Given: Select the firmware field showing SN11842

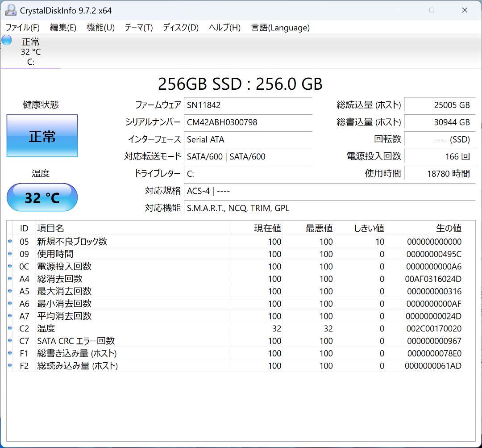Looking at the screenshot, I should 248,105.
